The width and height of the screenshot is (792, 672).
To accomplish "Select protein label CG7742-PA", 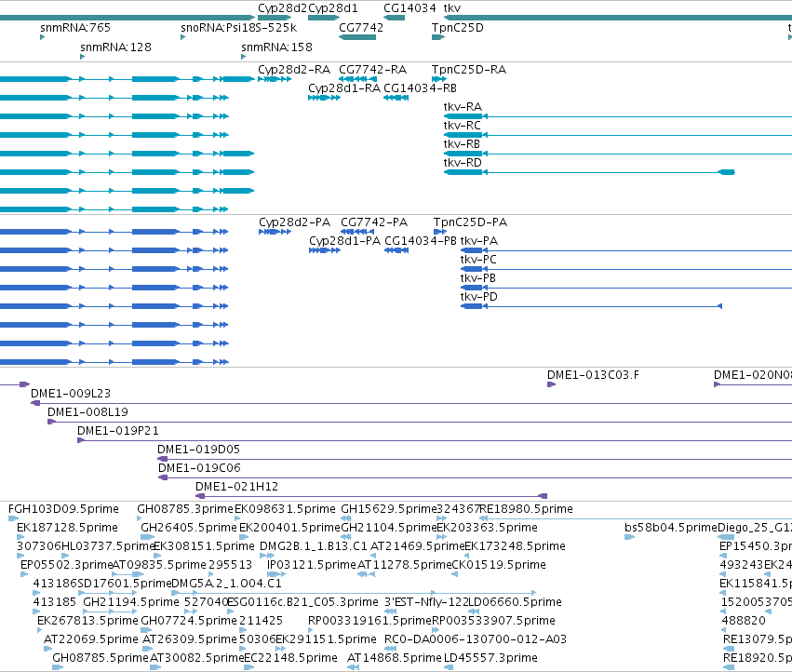I will coord(374,222).
